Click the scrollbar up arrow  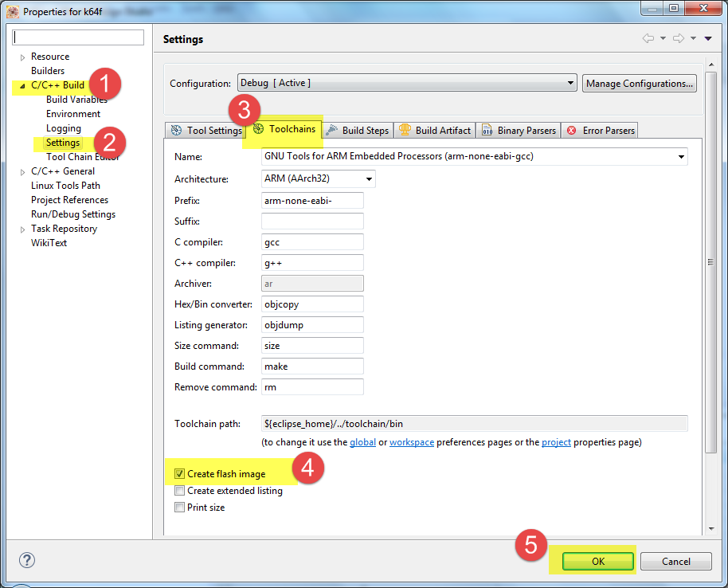coord(710,64)
